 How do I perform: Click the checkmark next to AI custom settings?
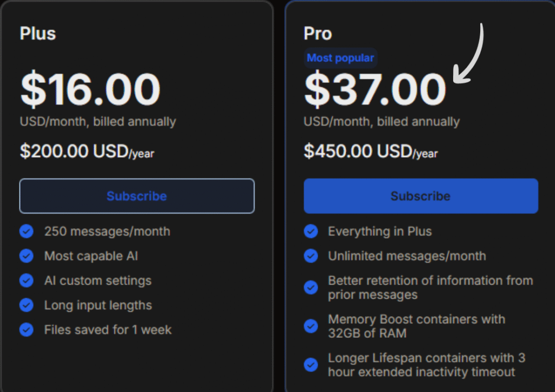[26, 280]
